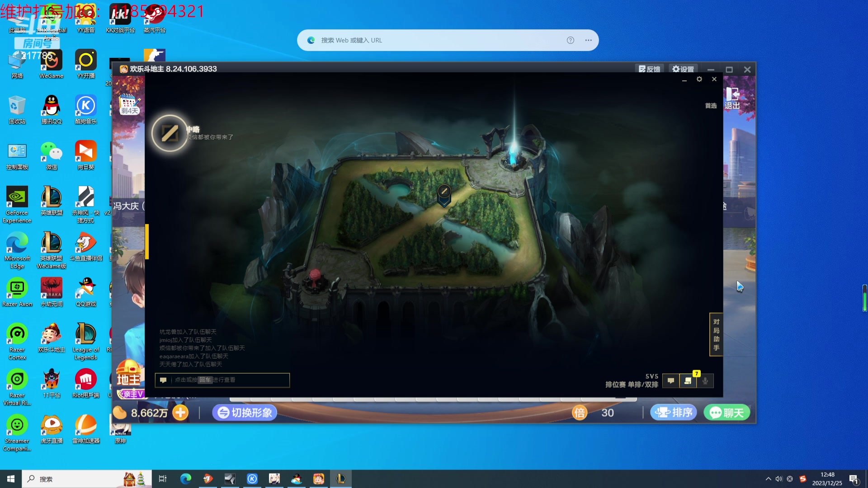The image size is (868, 488).
Task: Open Task View on taskbar
Action: click(x=163, y=479)
